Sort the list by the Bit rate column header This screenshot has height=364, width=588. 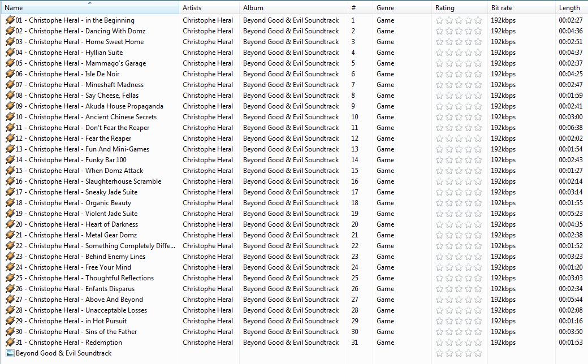(x=521, y=7)
